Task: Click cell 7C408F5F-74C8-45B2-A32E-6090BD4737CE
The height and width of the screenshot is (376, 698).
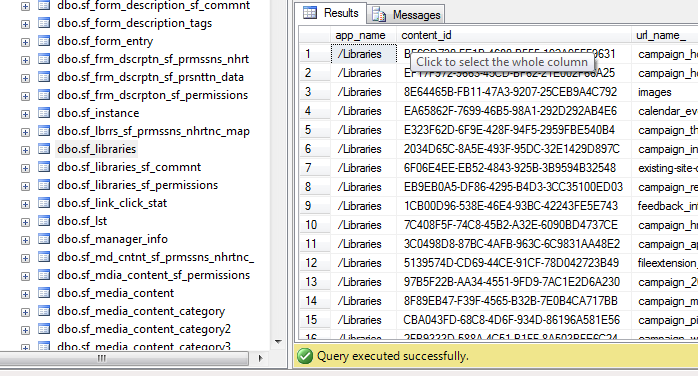Action: pos(514,225)
